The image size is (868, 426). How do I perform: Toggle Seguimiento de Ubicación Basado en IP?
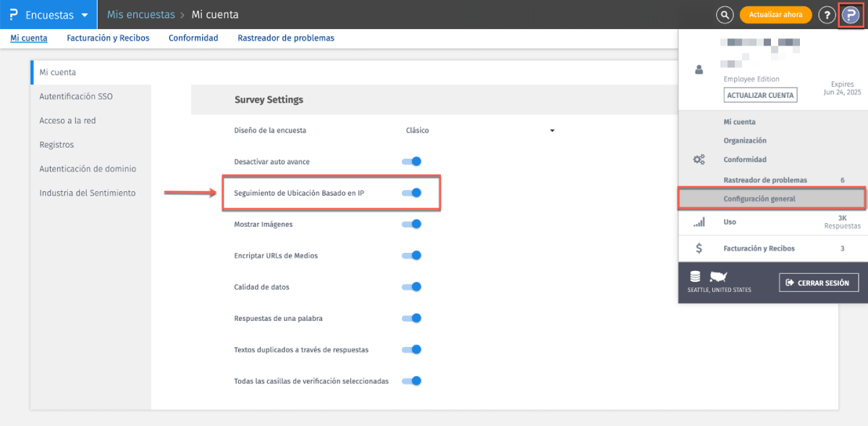(411, 193)
